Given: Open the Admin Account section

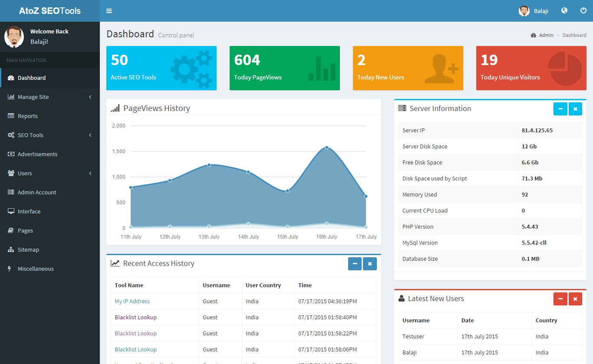Looking at the screenshot, I should click(x=37, y=192).
